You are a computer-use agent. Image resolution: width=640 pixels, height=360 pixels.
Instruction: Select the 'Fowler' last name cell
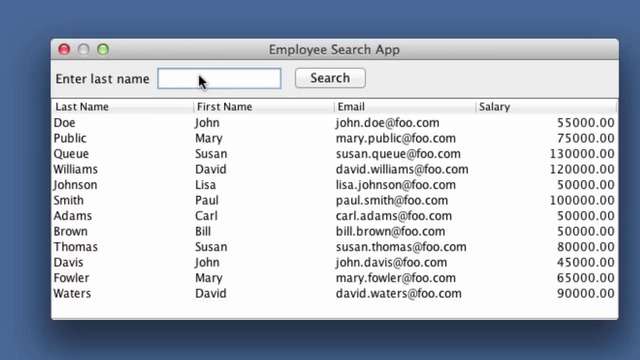tap(71, 278)
